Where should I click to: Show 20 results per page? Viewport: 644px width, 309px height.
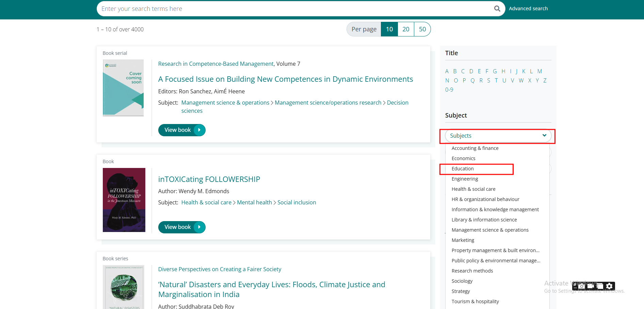point(406,29)
